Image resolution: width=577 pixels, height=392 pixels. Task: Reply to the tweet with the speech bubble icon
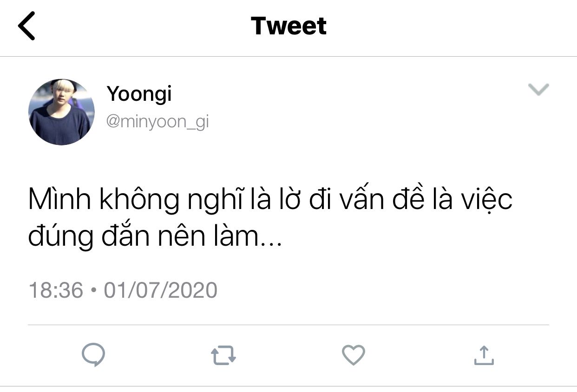click(93, 356)
